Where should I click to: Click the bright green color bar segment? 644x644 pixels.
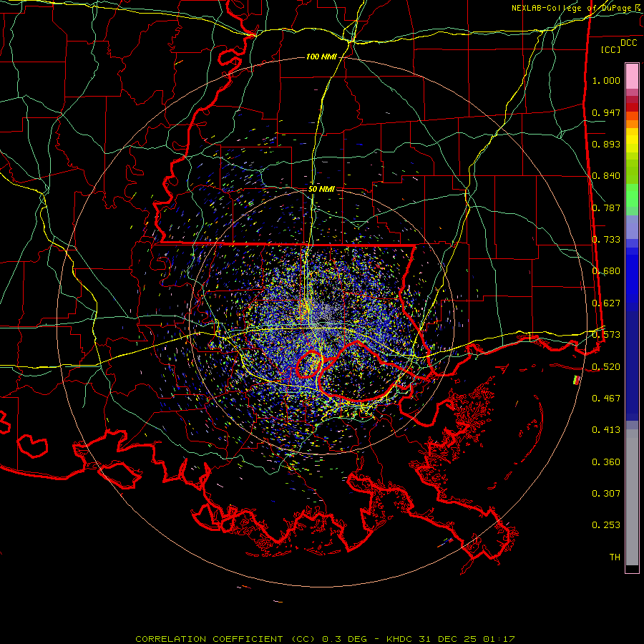tap(632, 195)
